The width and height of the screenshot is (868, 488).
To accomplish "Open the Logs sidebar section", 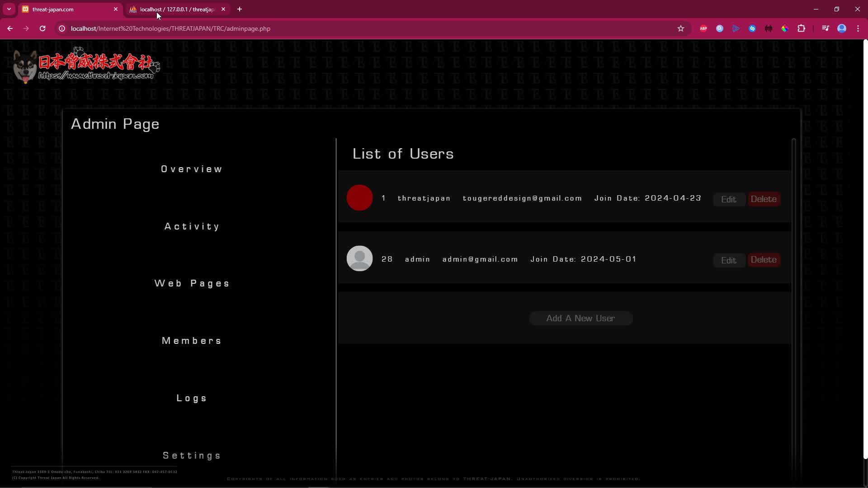I will coord(192,398).
